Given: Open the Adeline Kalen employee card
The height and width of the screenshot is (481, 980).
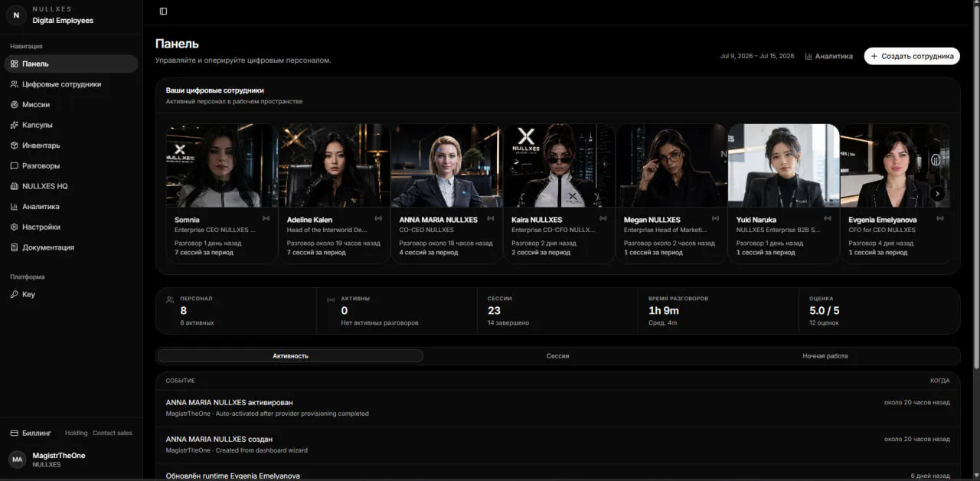Looking at the screenshot, I should (x=335, y=194).
